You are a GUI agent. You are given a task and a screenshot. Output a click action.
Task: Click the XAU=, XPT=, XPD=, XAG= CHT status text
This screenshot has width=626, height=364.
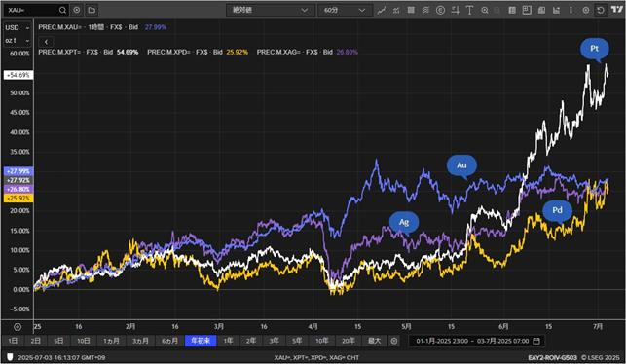[316, 357]
